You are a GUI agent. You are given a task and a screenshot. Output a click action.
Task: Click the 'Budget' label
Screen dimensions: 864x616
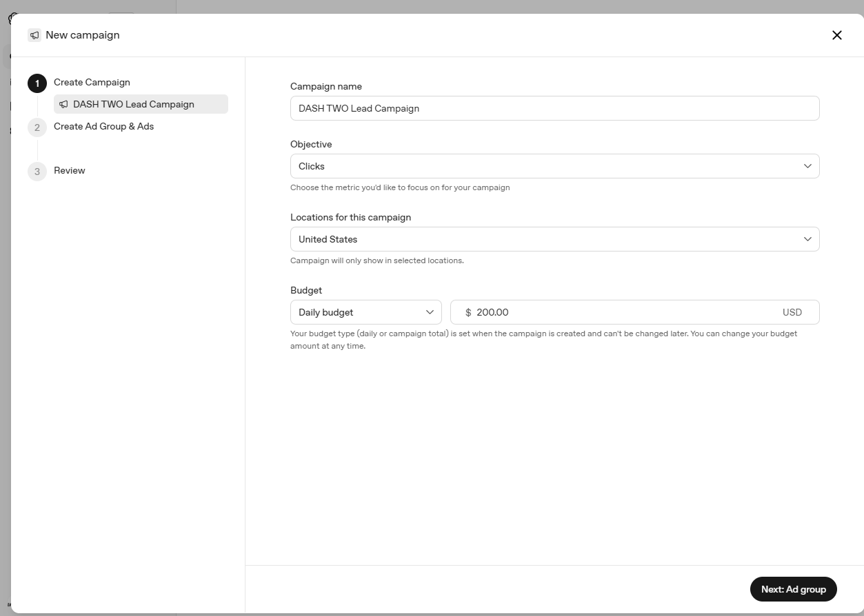(x=306, y=290)
